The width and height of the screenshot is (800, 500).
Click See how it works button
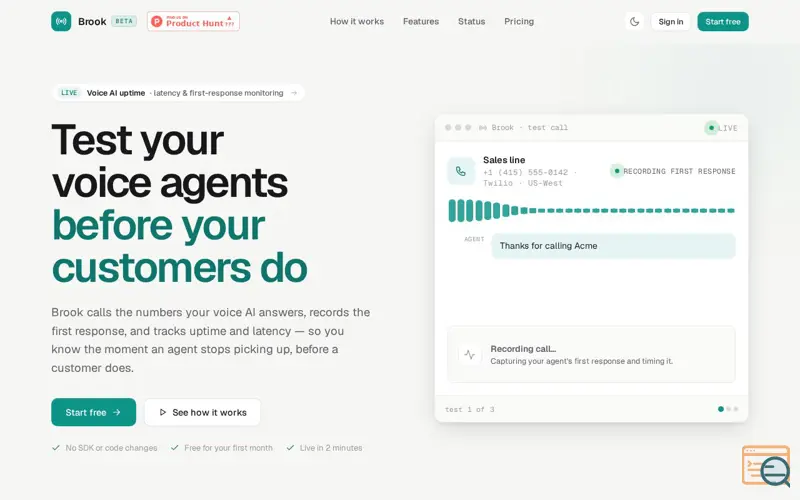coord(203,412)
